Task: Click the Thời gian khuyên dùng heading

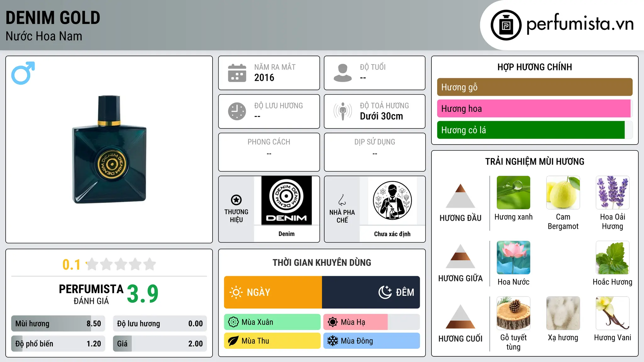Action: [322, 262]
